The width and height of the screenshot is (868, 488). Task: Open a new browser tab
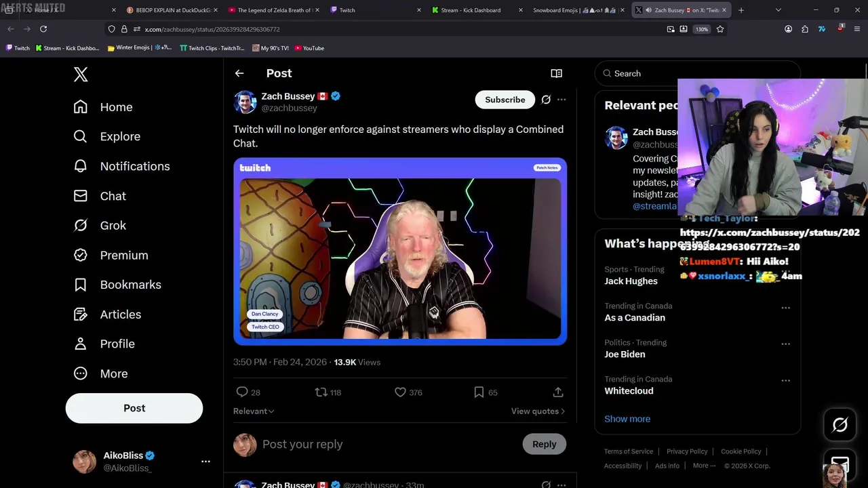point(741,10)
